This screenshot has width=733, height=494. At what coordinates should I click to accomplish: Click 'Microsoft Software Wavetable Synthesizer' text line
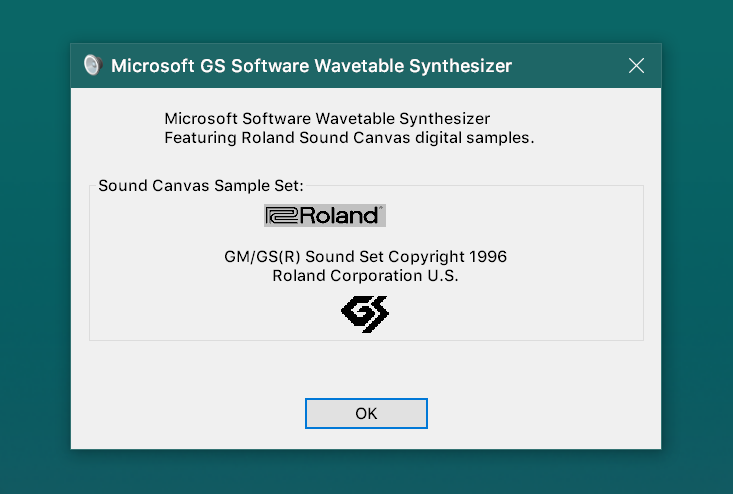point(327,119)
